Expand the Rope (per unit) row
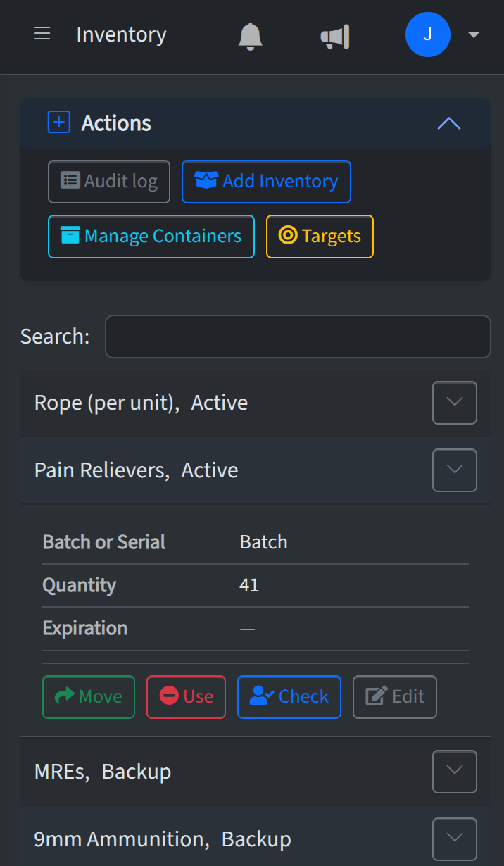Viewport: 504px width, 866px height. pyautogui.click(x=454, y=402)
